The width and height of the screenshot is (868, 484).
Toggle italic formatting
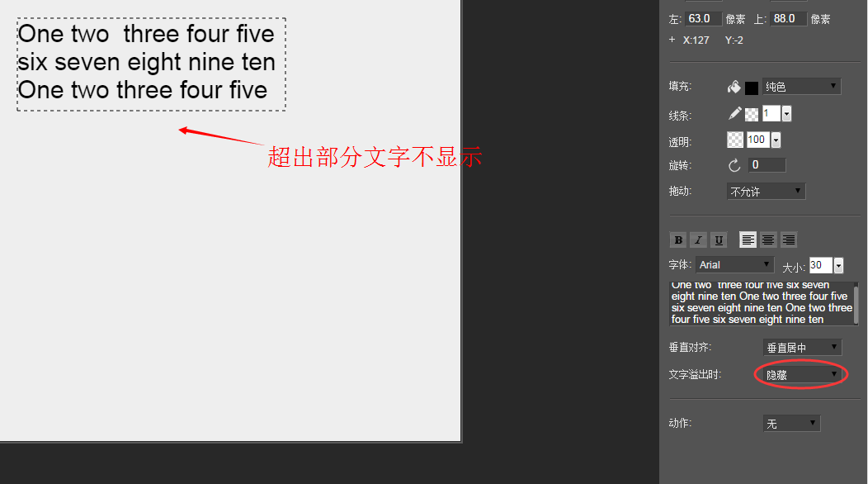(698, 240)
